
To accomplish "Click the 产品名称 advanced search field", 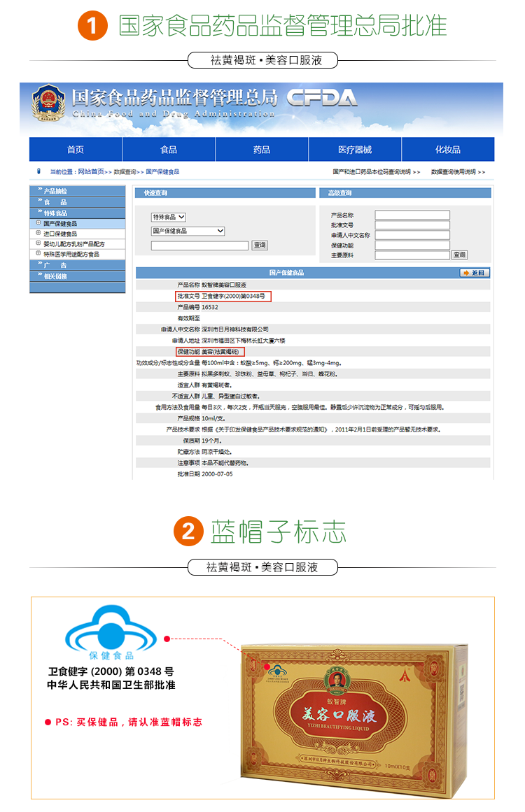I will click(412, 215).
